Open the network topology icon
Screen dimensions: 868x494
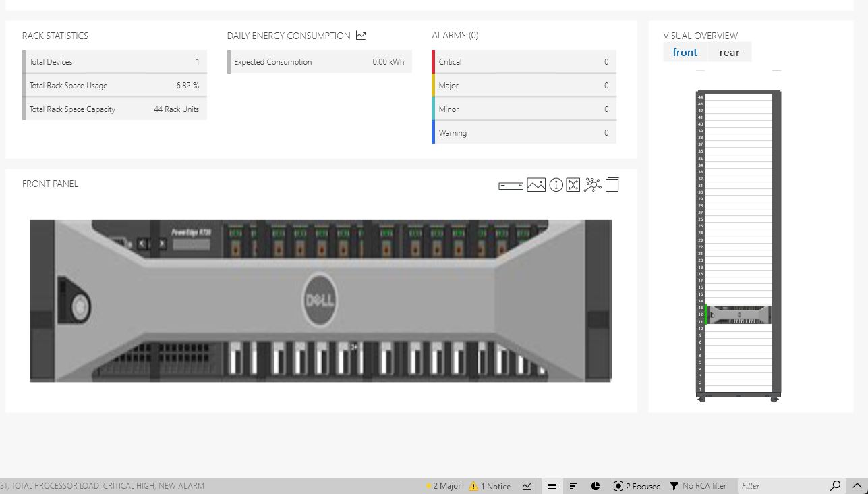[x=593, y=185]
